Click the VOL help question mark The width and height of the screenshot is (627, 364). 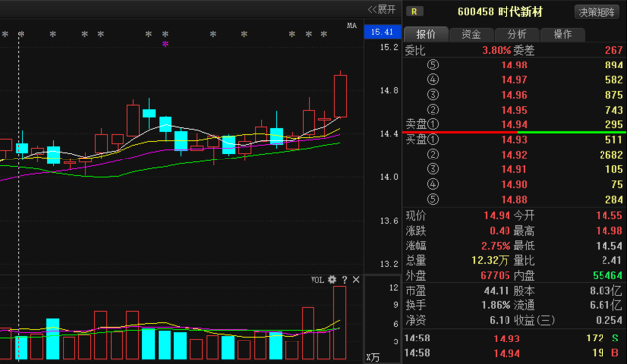[x=344, y=280]
